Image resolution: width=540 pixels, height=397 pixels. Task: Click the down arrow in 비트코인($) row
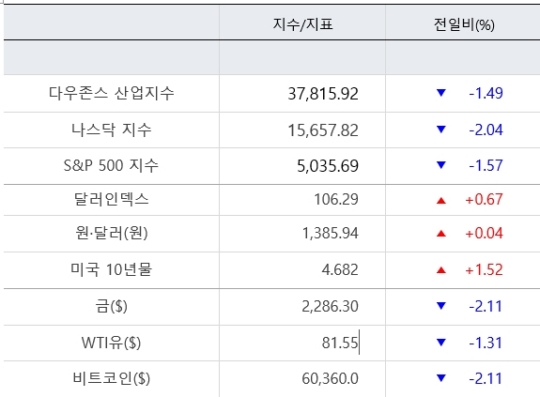click(441, 378)
